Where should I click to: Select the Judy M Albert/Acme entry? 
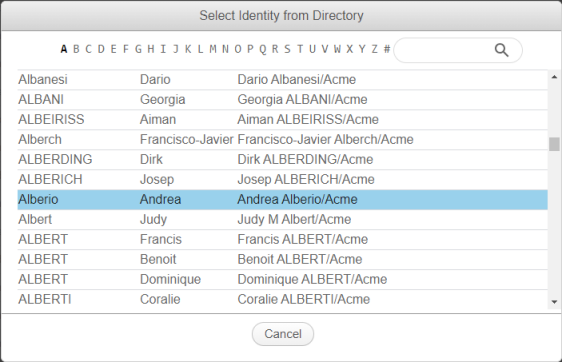282,220
